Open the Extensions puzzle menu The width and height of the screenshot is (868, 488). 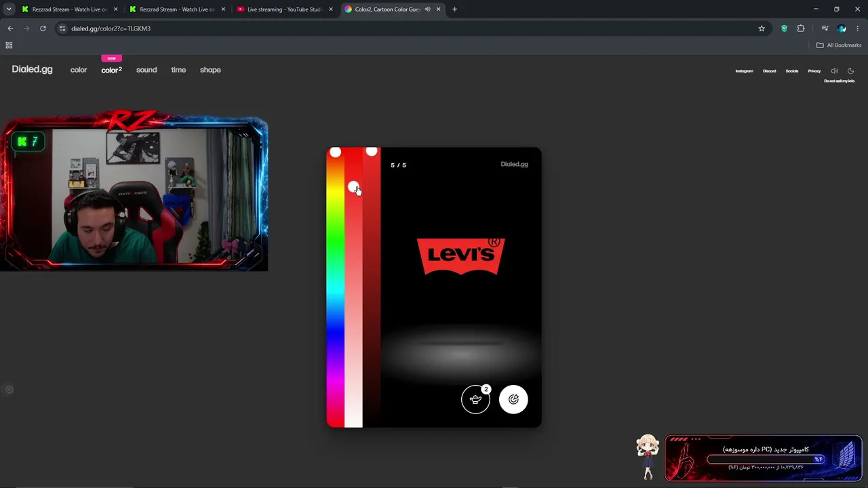pyautogui.click(x=801, y=28)
